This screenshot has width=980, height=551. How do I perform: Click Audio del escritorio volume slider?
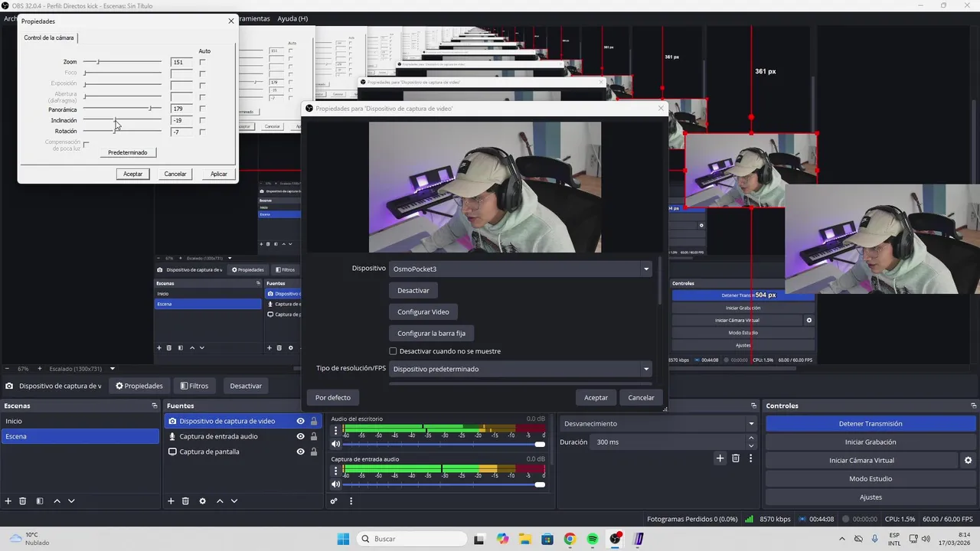(444, 444)
